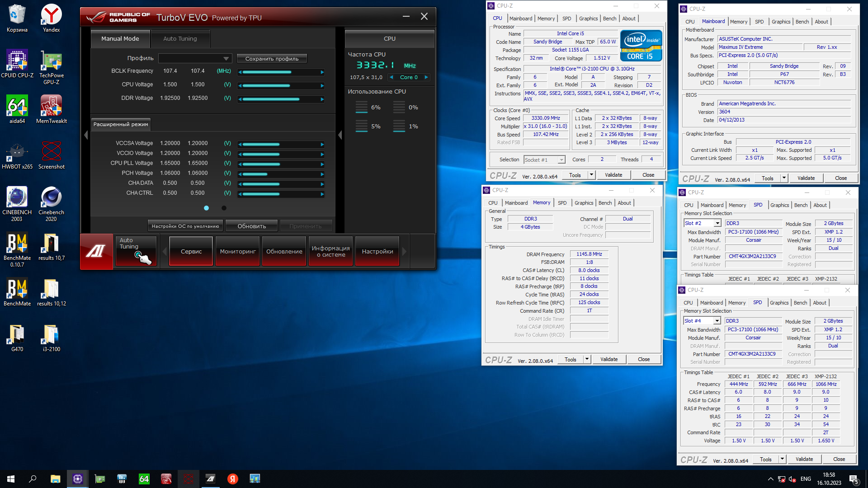Open the Профиль dropdown in TurboV EVO
The height and width of the screenshot is (488, 868).
pyautogui.click(x=195, y=58)
